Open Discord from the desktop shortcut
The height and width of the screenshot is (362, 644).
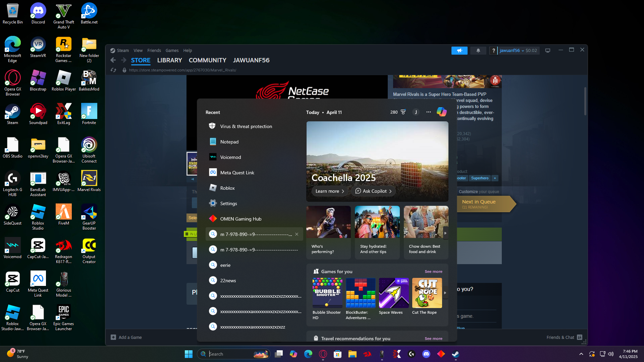(x=38, y=13)
